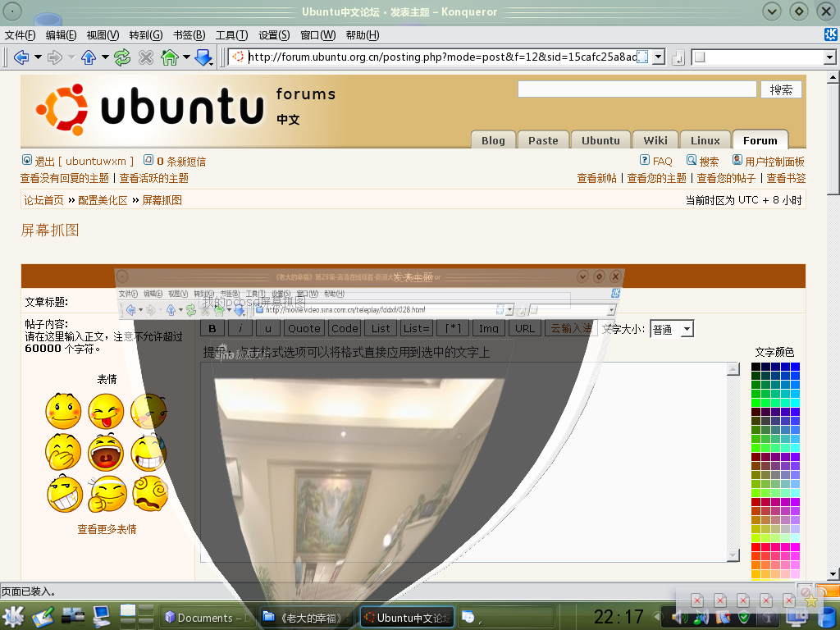Insert the wide open-mouth laughing emoticon
This screenshot has width=840, height=630.
click(x=106, y=452)
